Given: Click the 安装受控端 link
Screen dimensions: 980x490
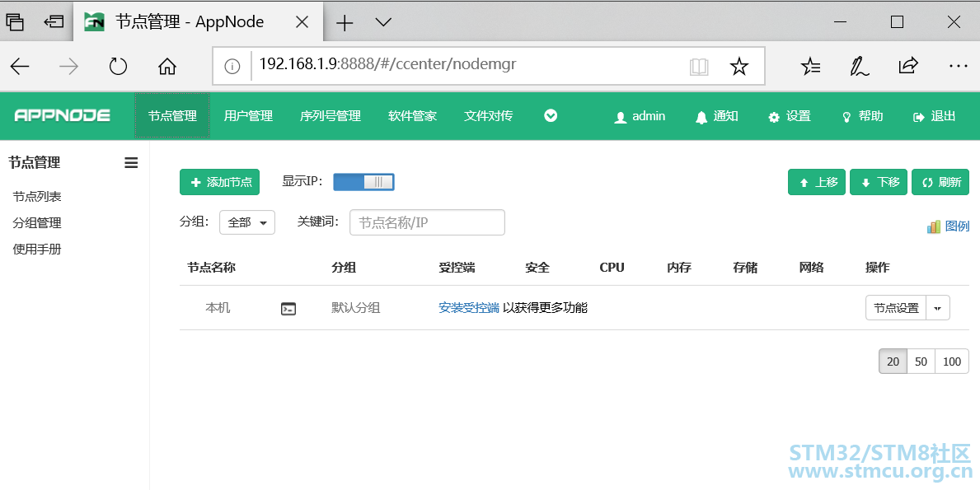Looking at the screenshot, I should tap(469, 308).
